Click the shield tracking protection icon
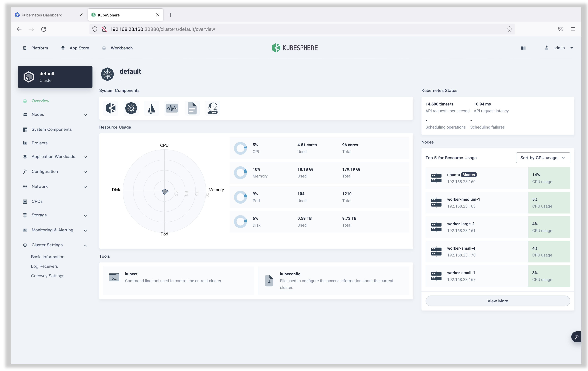The image size is (588, 371). coord(95,29)
